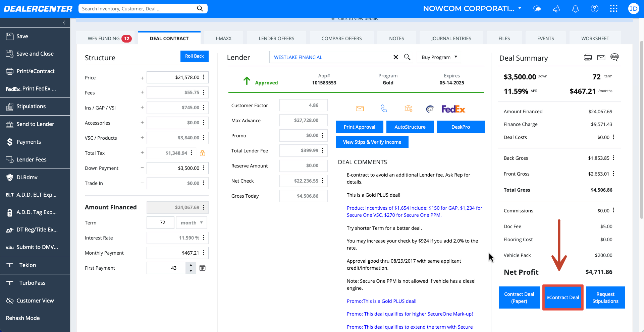Click Send to Lender sidebar item

[x=35, y=124]
